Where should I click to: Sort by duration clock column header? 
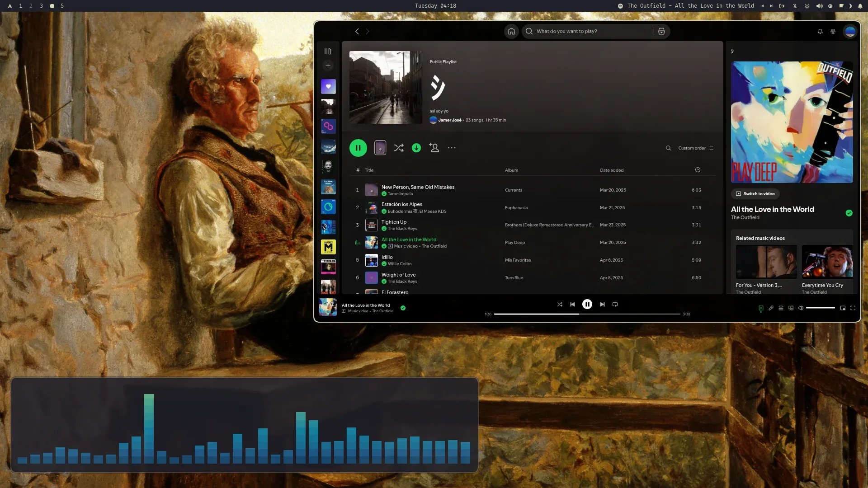(x=698, y=170)
